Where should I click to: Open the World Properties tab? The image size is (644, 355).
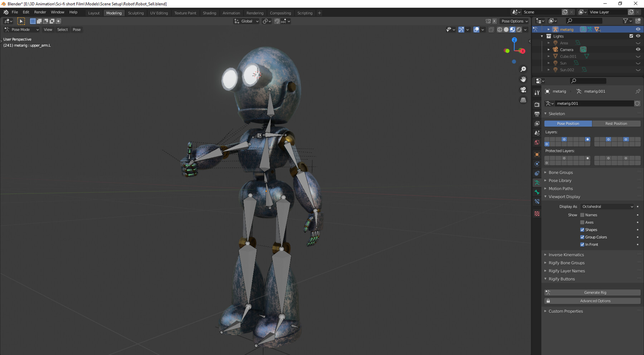point(537,143)
